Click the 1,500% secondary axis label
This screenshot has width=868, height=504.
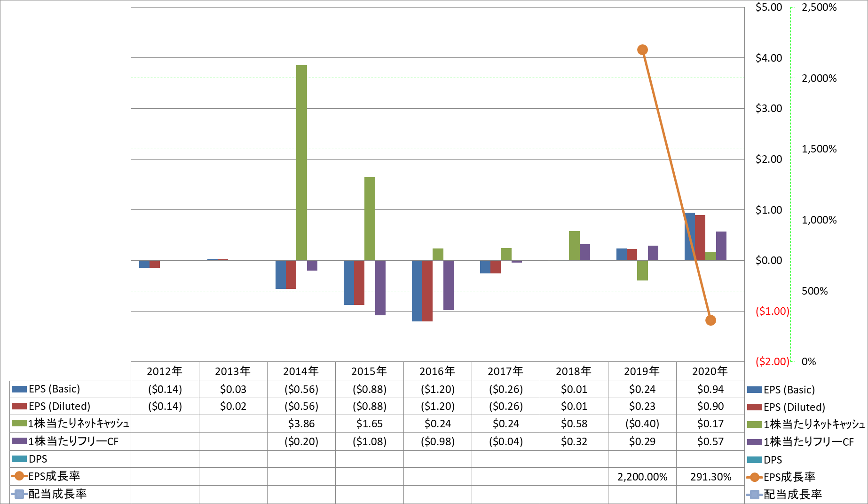819,149
